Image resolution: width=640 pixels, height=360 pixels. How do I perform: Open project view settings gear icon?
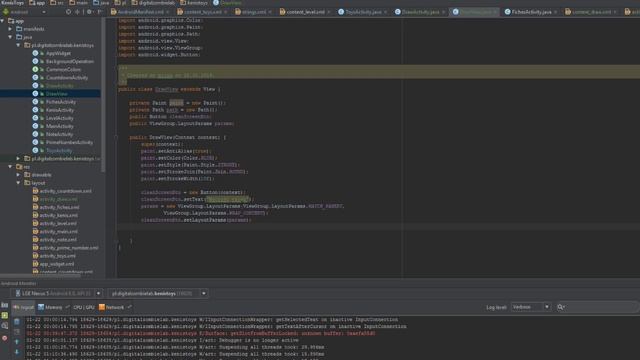89,12
